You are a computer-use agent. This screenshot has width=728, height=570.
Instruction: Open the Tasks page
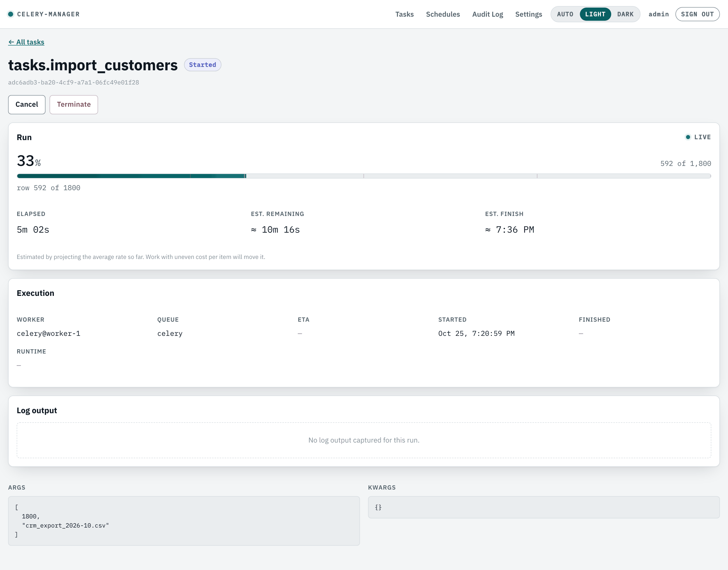pyautogui.click(x=404, y=14)
